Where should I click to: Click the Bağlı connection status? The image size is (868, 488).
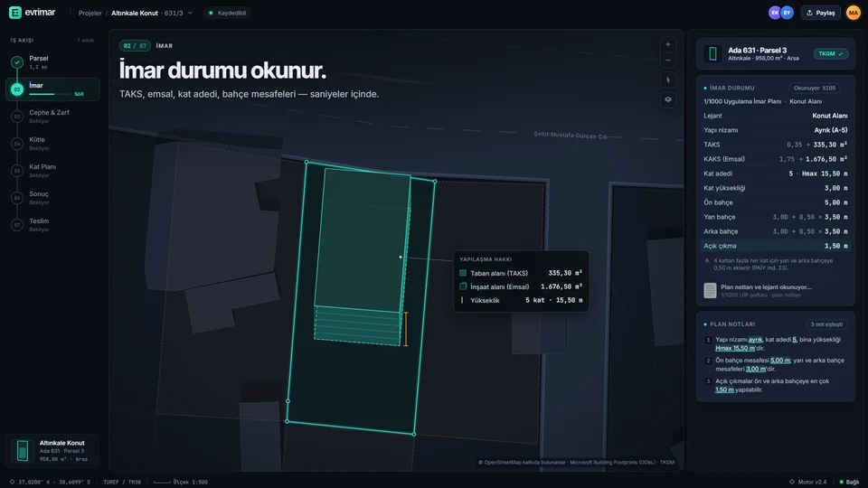click(849, 482)
